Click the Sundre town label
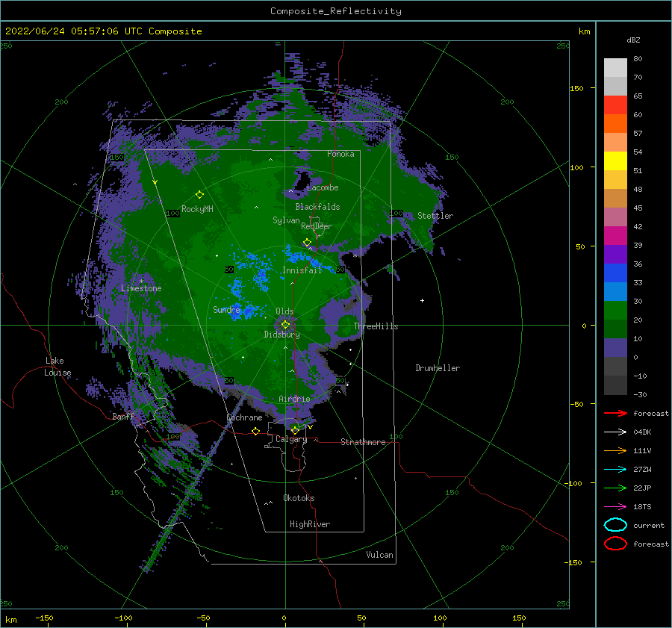Screen dimensions: 672x628 click(x=226, y=310)
